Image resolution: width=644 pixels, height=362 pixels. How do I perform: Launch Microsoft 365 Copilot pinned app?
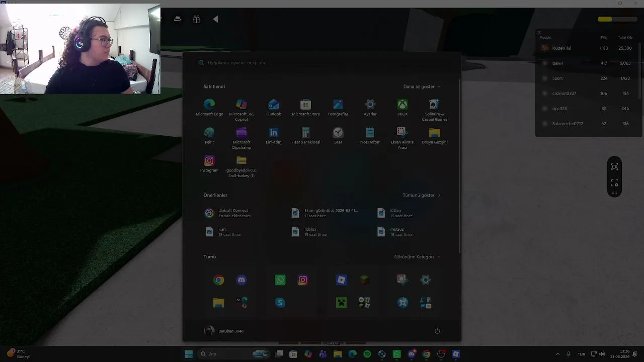242,110
